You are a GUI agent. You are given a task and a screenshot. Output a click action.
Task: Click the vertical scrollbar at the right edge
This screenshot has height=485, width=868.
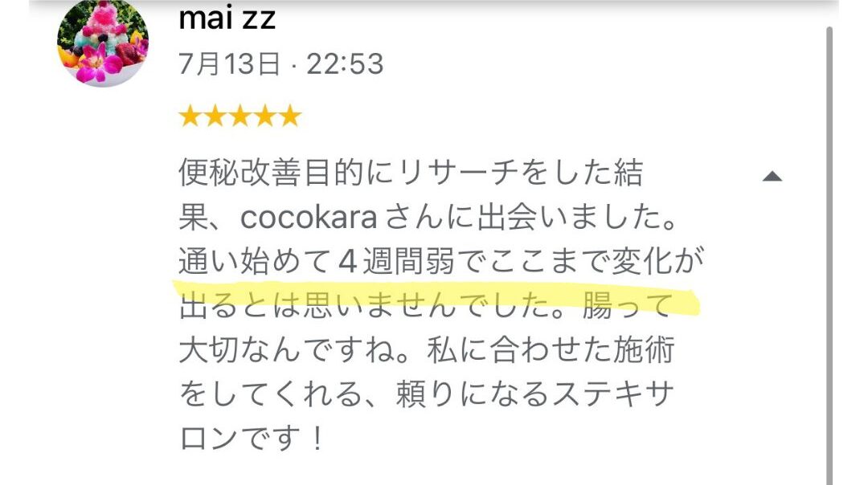829,255
